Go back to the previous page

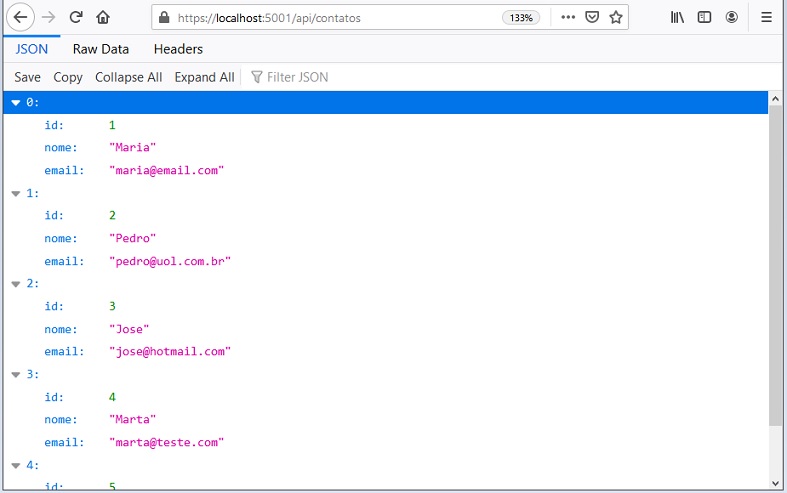[20, 17]
